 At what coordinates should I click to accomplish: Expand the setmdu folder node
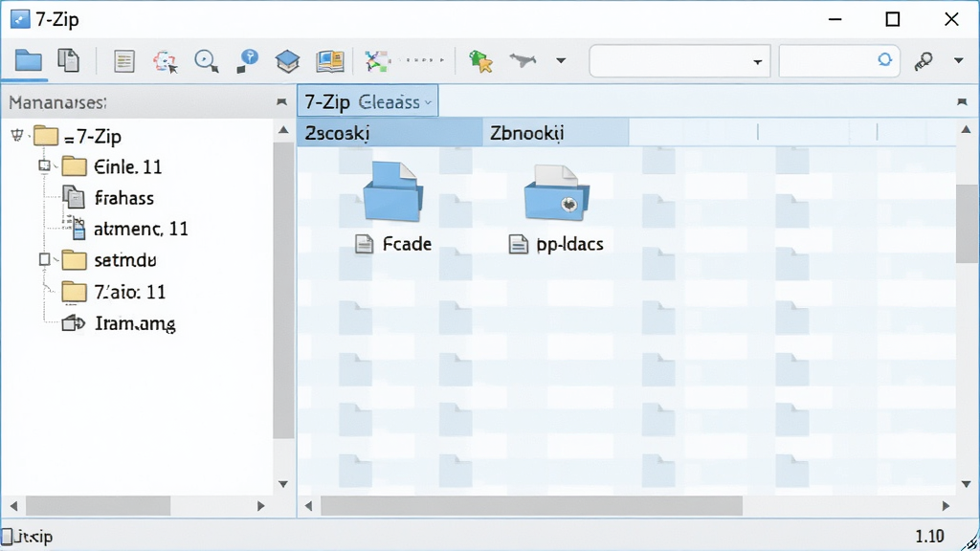point(44,258)
